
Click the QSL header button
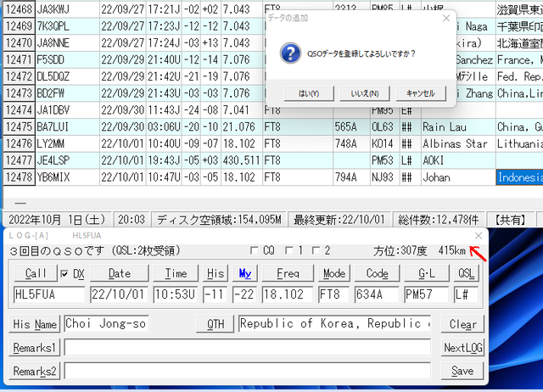tap(467, 273)
